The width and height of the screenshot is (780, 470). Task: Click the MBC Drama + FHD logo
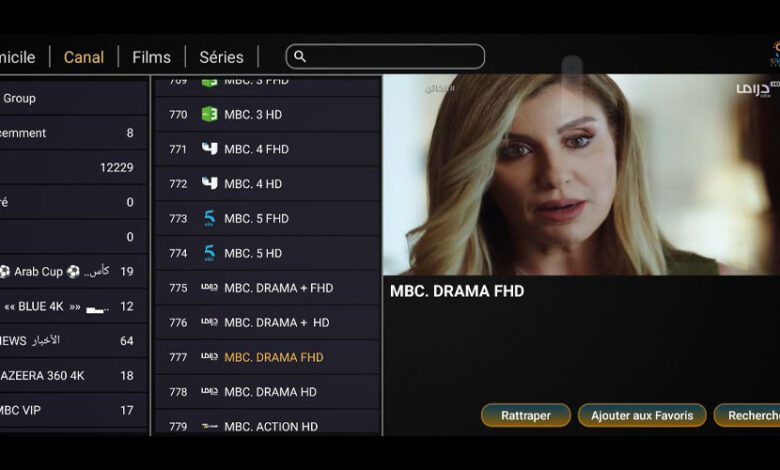(x=209, y=287)
